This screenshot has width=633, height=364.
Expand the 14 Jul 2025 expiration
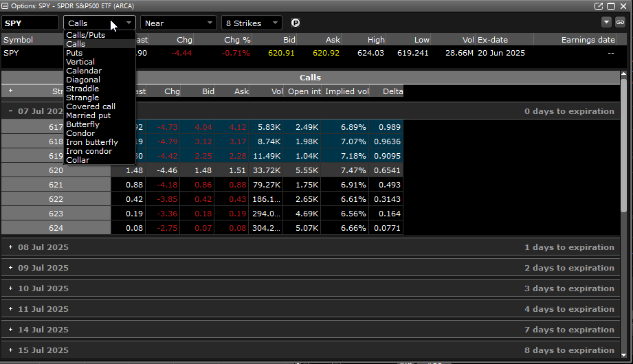coord(10,329)
